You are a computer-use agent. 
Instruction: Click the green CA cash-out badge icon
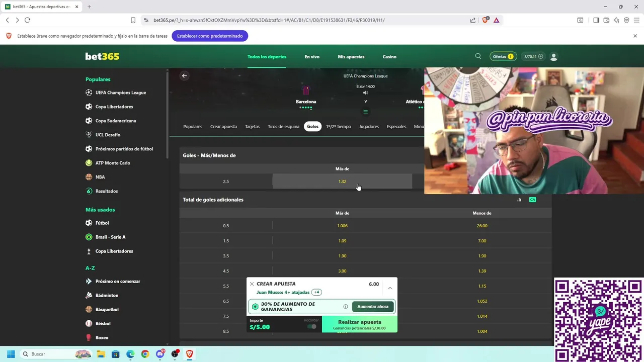(x=532, y=200)
